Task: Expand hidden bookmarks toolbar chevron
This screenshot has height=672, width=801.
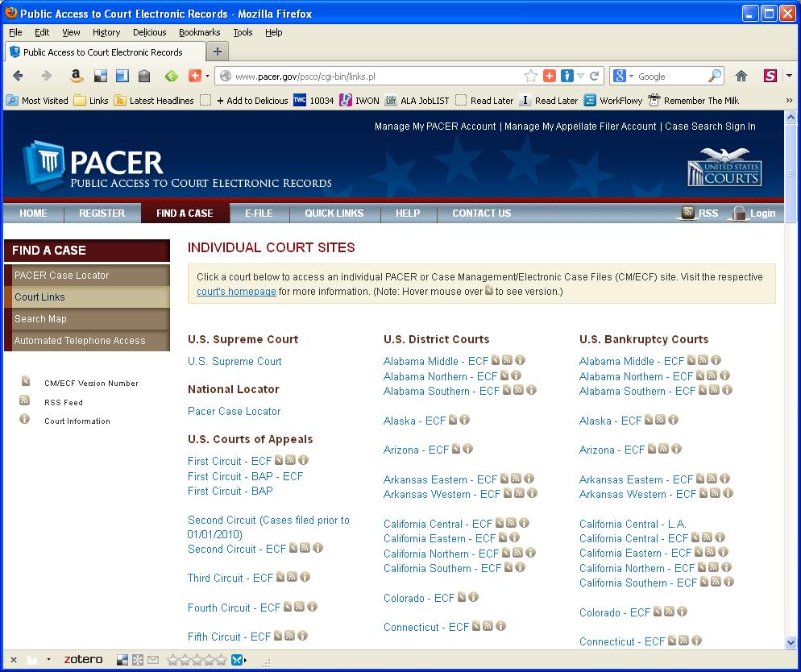Action: tap(789, 101)
